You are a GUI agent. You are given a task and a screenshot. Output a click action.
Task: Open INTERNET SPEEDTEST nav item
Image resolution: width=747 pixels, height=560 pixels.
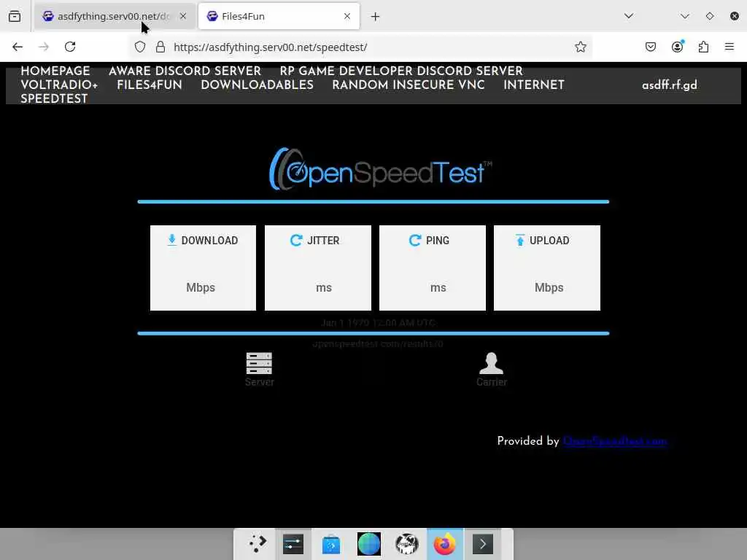click(534, 85)
